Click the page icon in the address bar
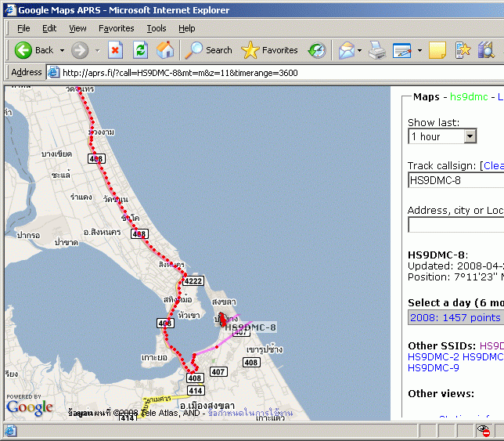 (x=54, y=72)
